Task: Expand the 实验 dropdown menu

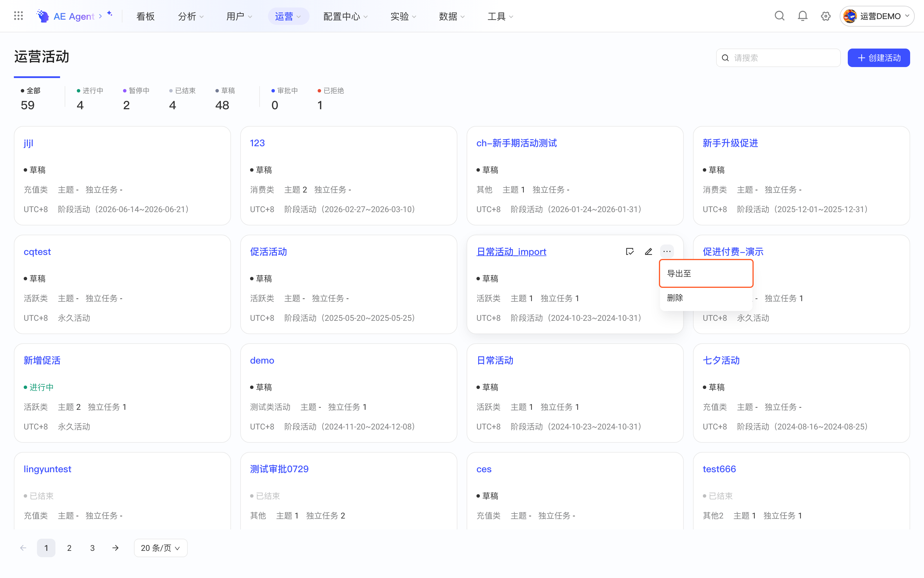Action: click(x=403, y=16)
